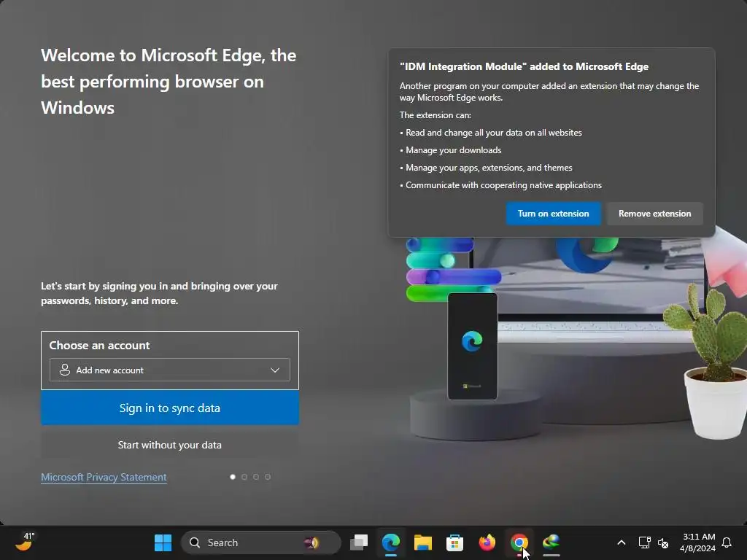
Task: Click Sign in to sync data
Action: coord(169,408)
